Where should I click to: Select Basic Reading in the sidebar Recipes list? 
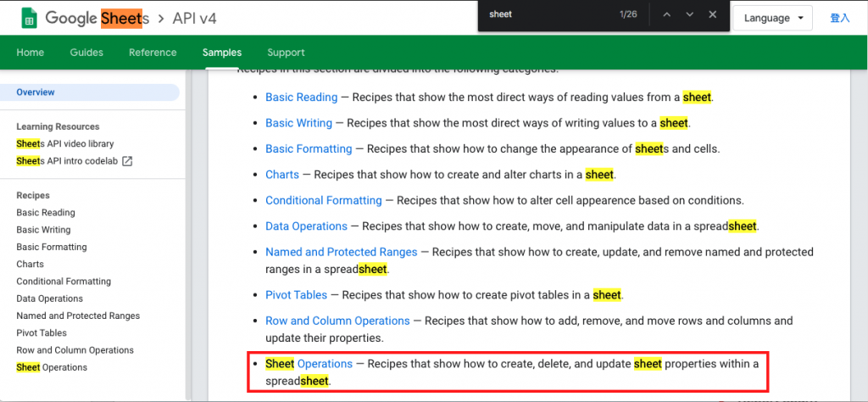[46, 213]
